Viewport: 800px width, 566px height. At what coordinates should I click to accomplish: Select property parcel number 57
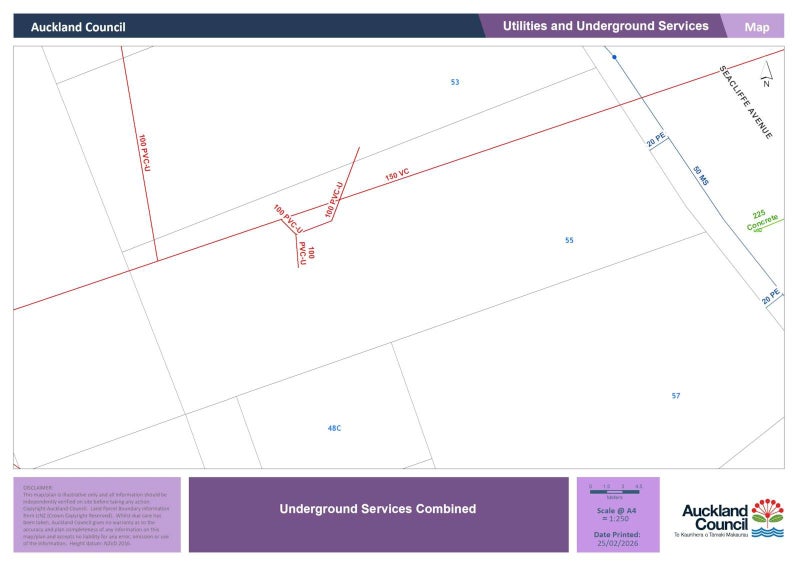[x=676, y=396]
